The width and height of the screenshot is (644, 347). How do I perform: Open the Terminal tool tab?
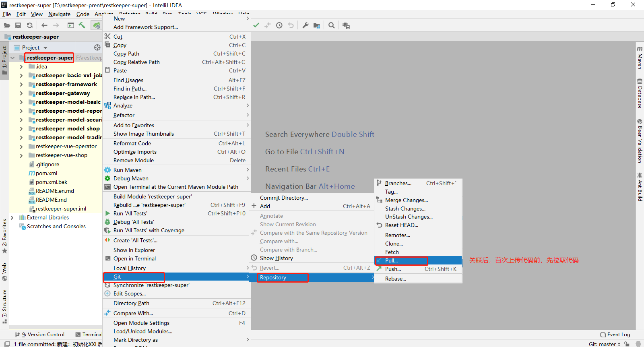[89, 335]
